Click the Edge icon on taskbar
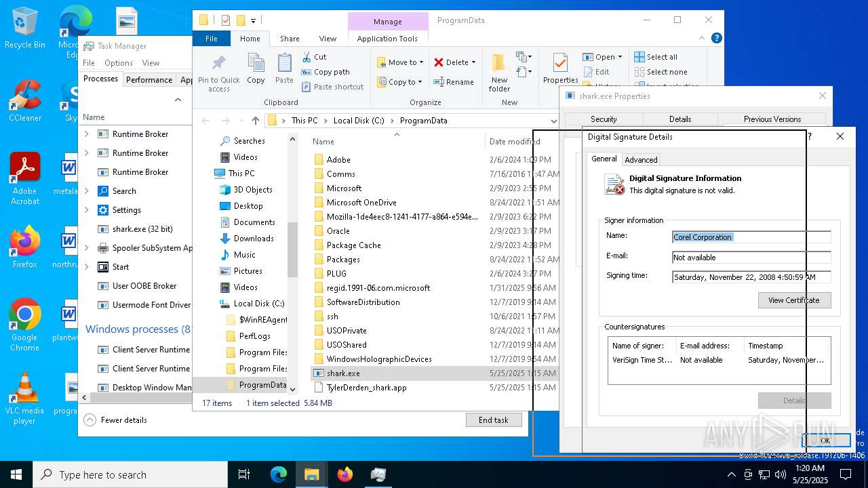The width and height of the screenshot is (868, 488). tap(279, 474)
